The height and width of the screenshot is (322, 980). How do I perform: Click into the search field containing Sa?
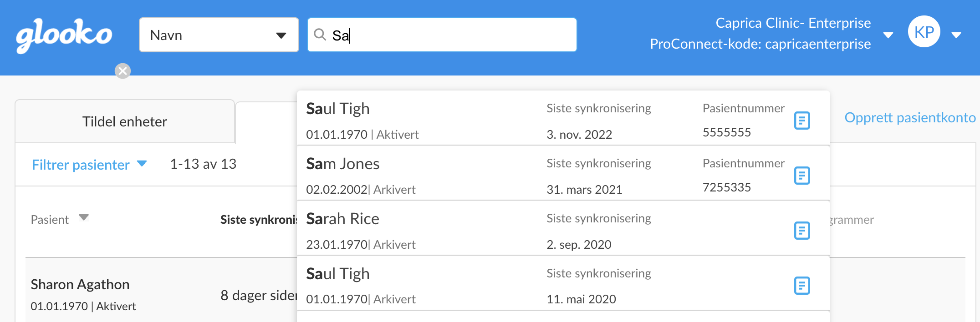(442, 35)
